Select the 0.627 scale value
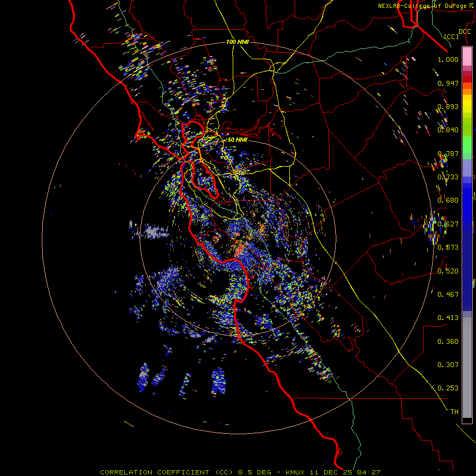The height and width of the screenshot is (476, 476). 448,224
